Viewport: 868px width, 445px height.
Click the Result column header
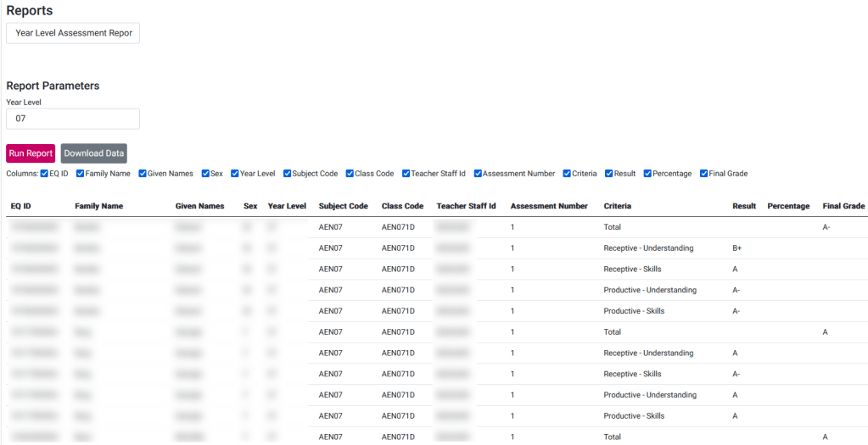coord(744,206)
